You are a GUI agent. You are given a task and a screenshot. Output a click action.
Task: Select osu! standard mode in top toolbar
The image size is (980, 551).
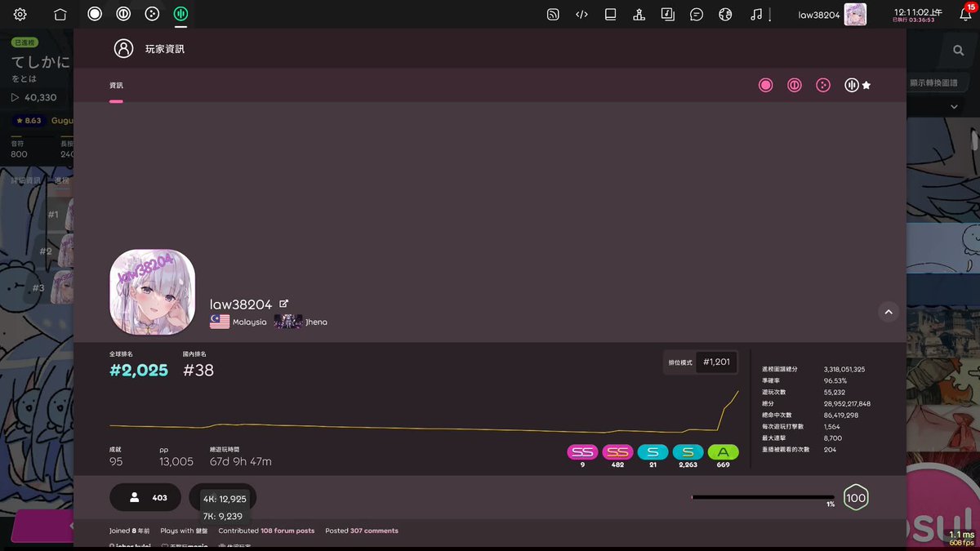tap(95, 14)
